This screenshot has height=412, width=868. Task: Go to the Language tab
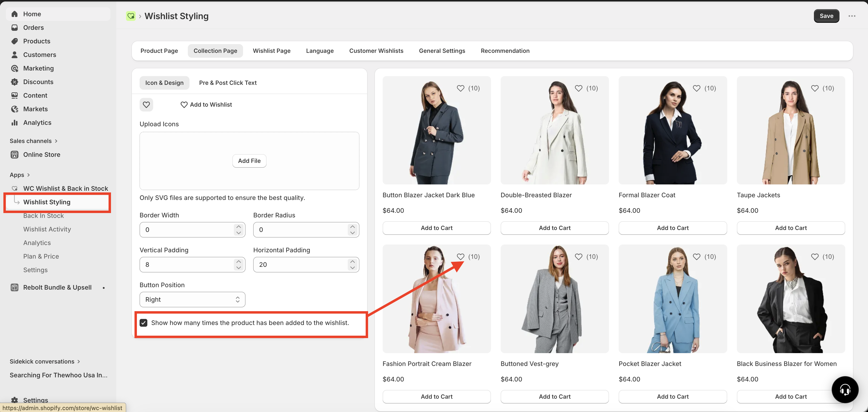point(320,51)
